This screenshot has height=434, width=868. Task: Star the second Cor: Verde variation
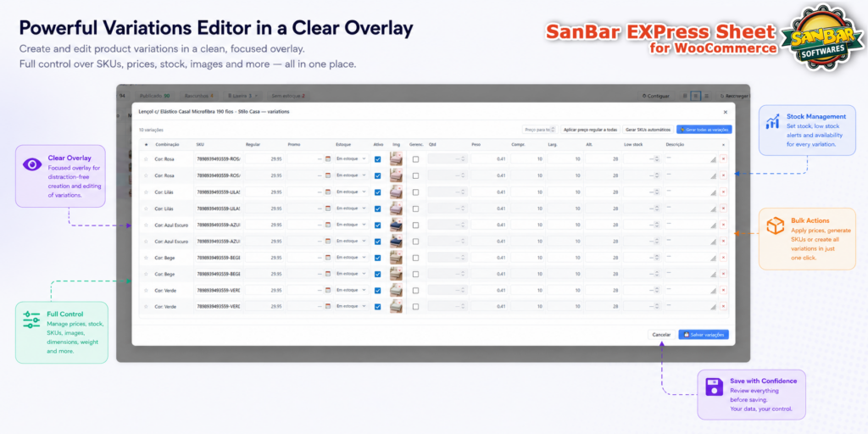click(146, 306)
